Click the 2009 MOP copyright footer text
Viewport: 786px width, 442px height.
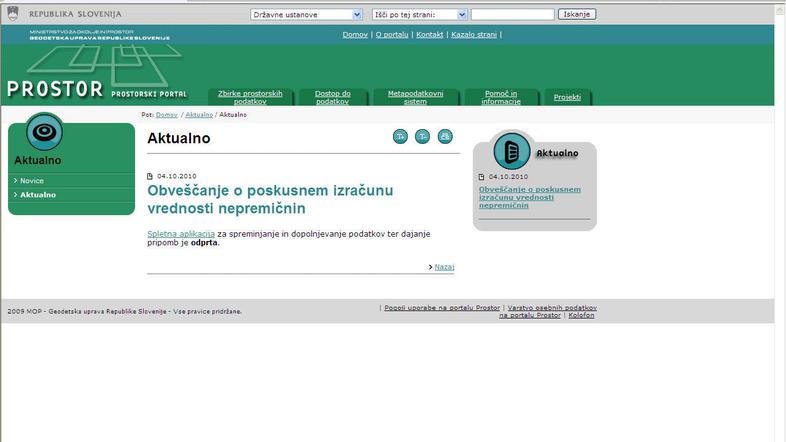click(124, 311)
